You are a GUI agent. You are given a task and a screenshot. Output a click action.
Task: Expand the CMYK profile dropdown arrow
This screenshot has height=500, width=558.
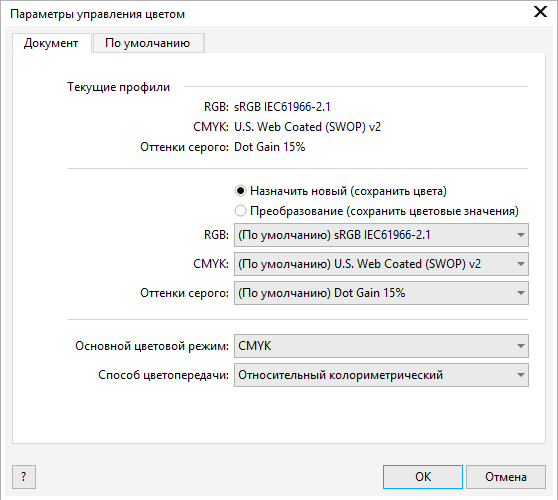click(x=520, y=264)
